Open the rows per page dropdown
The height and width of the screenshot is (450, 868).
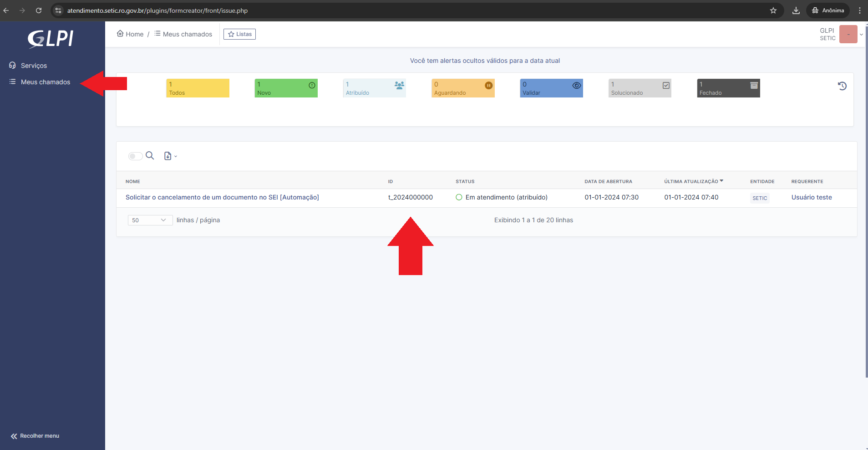(150, 220)
